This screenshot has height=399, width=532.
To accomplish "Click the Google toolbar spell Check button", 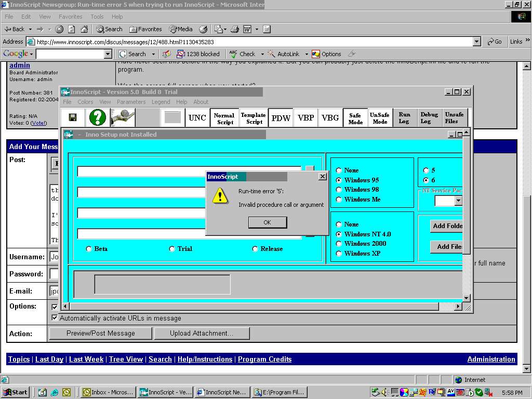I will tap(242, 54).
